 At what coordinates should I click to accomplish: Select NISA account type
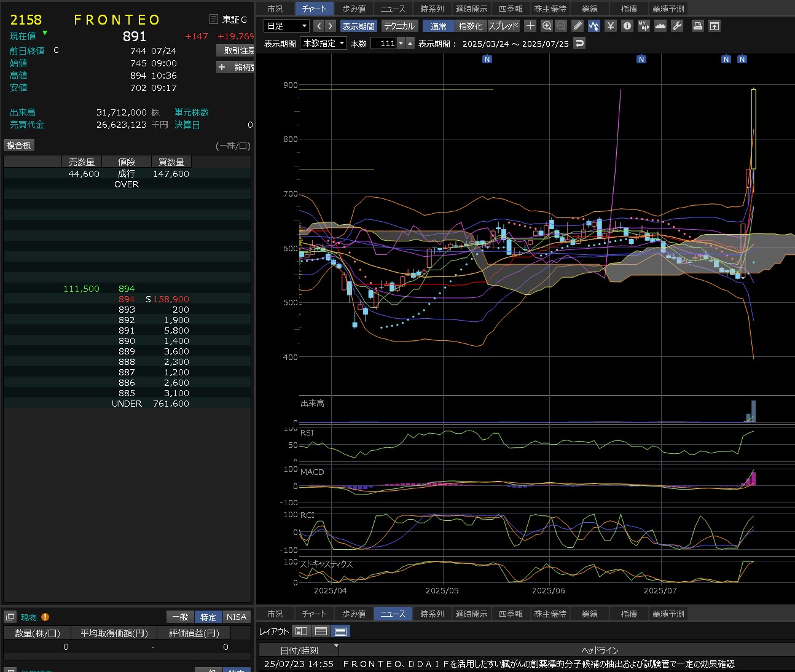(237, 617)
